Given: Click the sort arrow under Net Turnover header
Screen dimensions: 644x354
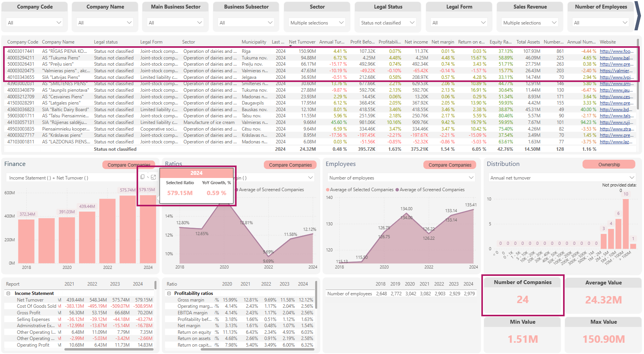Looking at the screenshot, I should [290, 46].
